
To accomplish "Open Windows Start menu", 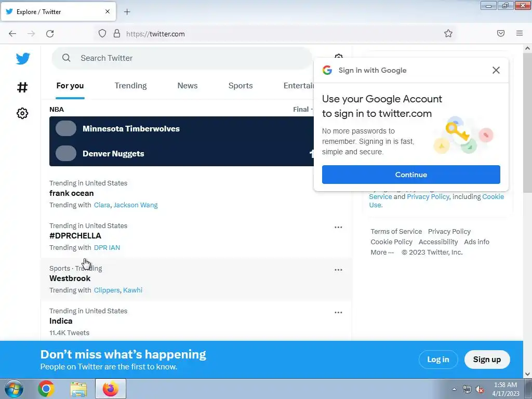I will tap(14, 389).
